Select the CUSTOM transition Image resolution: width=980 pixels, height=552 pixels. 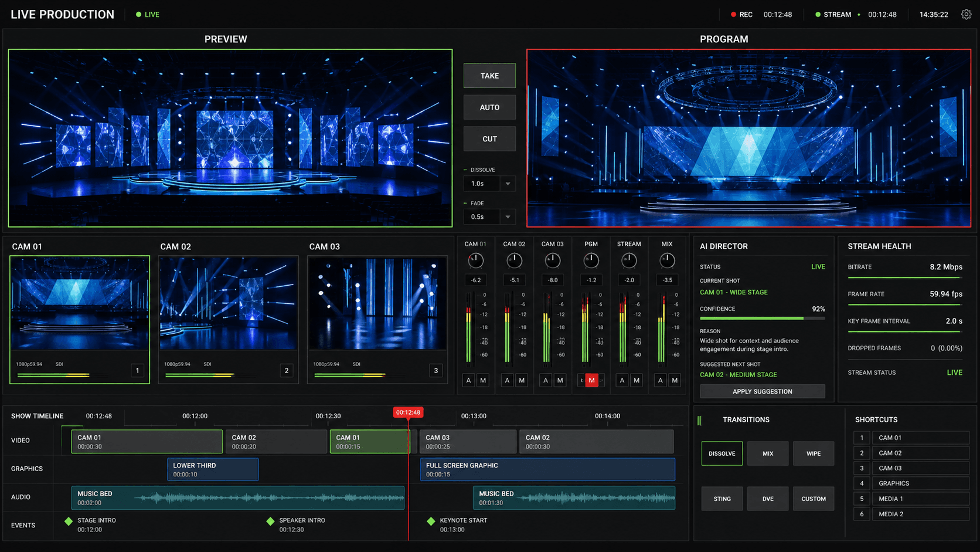[814, 499]
